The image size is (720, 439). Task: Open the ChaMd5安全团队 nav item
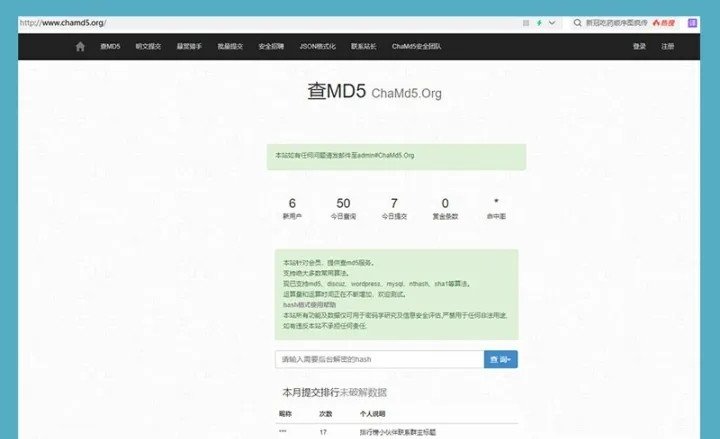coord(416,46)
